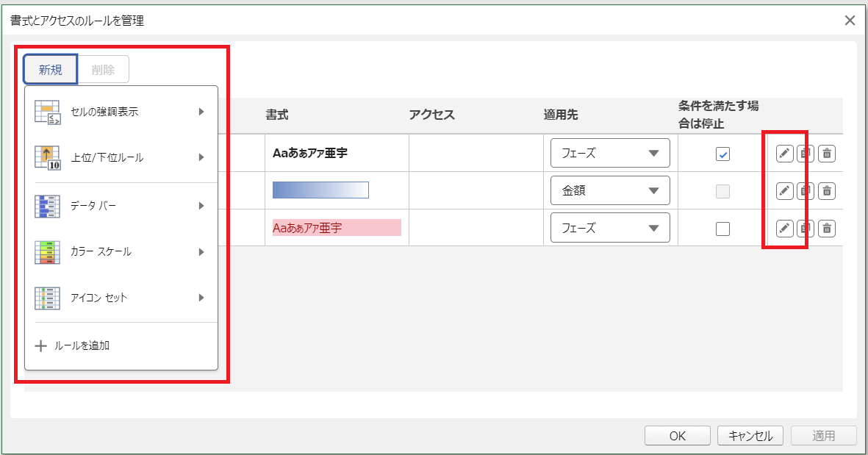Click the 書式 column header
The width and height of the screenshot is (868, 455).
point(277,115)
